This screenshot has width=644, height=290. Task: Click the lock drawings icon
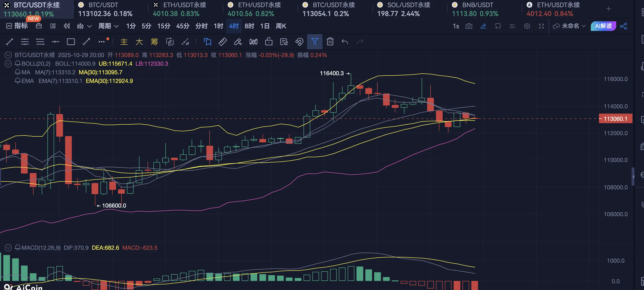pyautogui.click(x=269, y=42)
